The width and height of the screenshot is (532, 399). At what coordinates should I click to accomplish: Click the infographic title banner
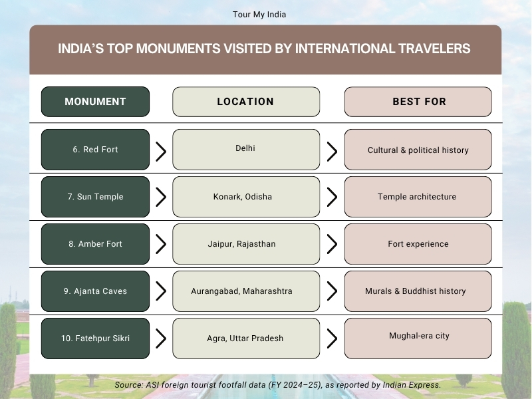point(266,49)
